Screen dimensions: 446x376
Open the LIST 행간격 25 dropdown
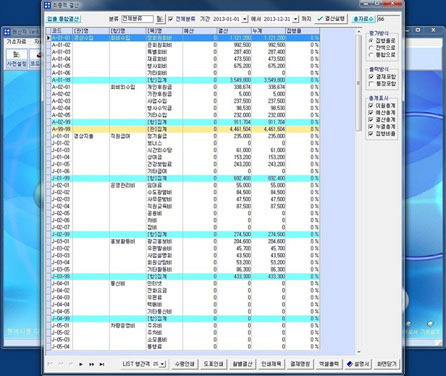tap(163, 364)
